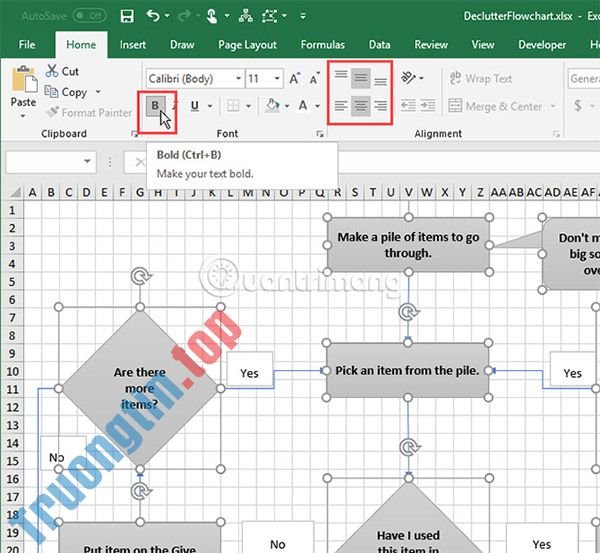Select the 'Are there more items?' diamond
This screenshot has width=600, height=553.
140,388
